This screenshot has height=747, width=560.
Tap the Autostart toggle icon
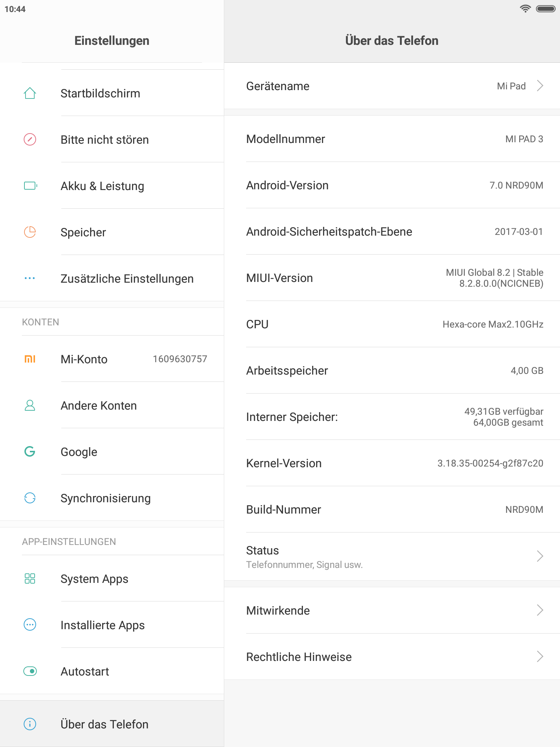pos(30,671)
